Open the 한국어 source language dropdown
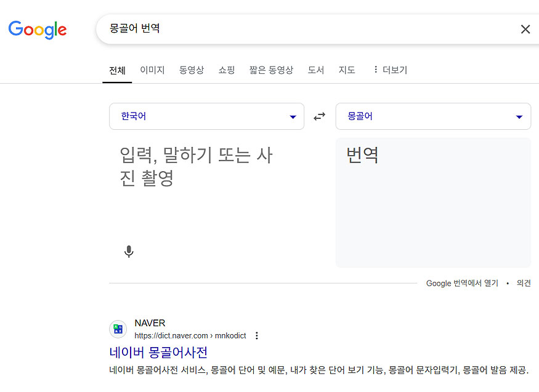Screen dimensions: 539x392 pyautogui.click(x=206, y=116)
